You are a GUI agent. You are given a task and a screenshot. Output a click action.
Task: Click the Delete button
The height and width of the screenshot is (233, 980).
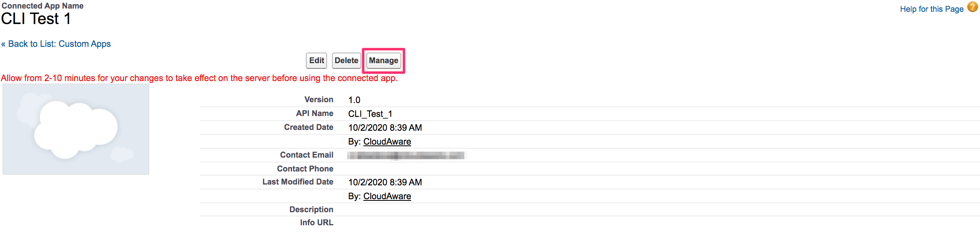pos(346,60)
